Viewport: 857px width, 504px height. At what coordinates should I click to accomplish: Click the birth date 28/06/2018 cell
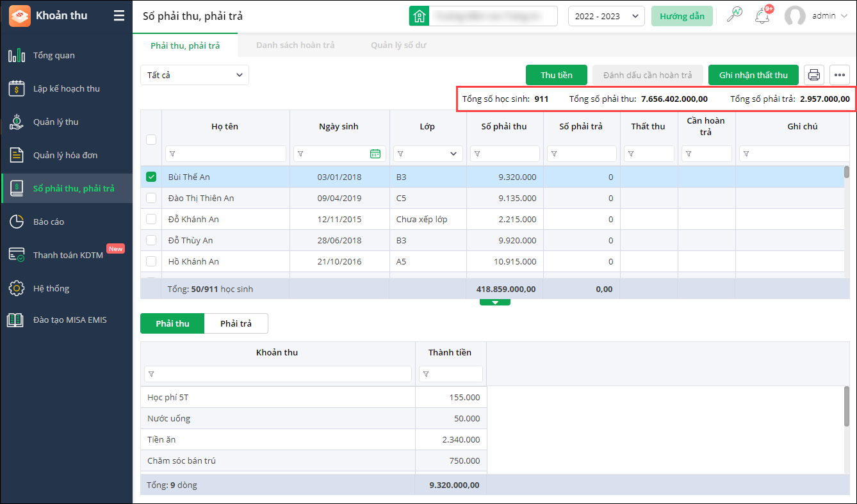pos(339,240)
